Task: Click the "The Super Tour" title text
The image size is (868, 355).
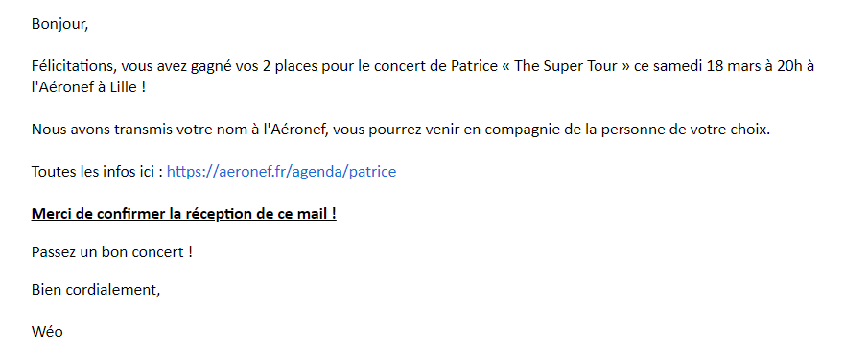Action: coord(565,66)
